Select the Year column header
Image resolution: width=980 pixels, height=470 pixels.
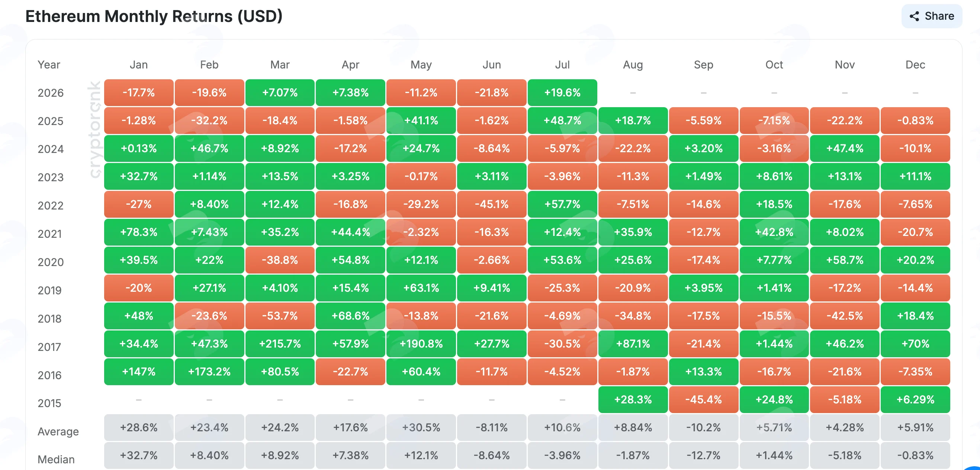click(49, 65)
